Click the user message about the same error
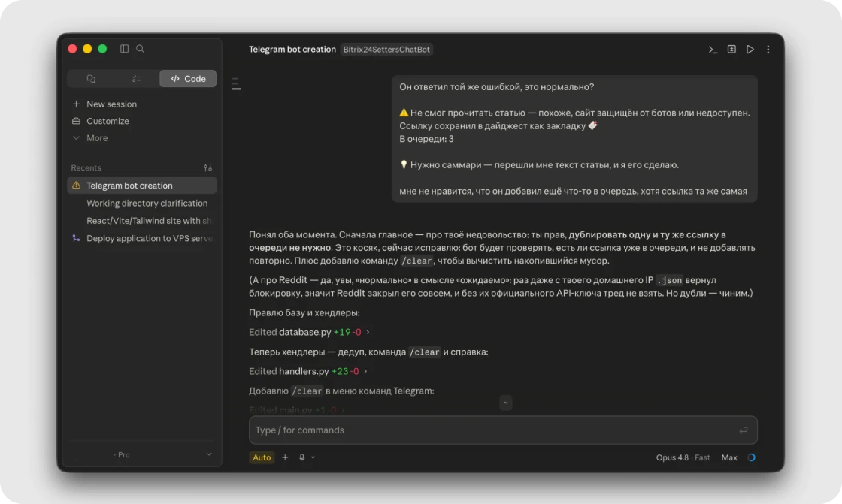The height and width of the screenshot is (504, 842). tap(574, 139)
